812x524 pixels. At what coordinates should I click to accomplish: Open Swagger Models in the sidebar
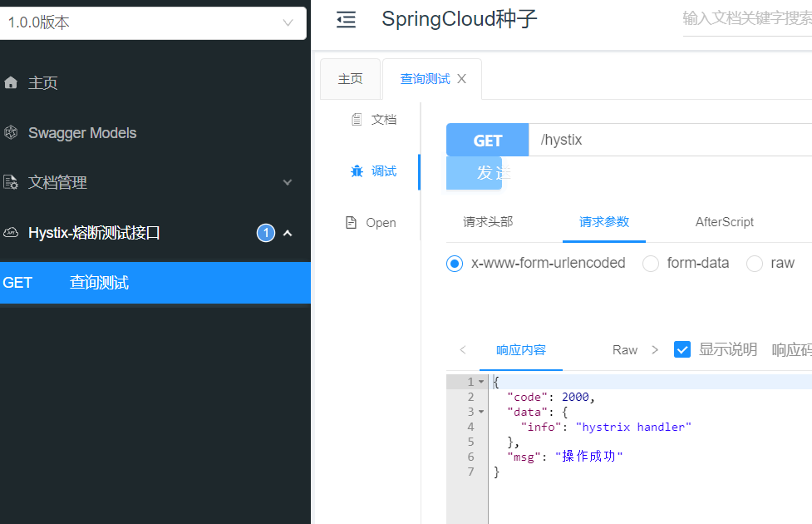click(81, 133)
